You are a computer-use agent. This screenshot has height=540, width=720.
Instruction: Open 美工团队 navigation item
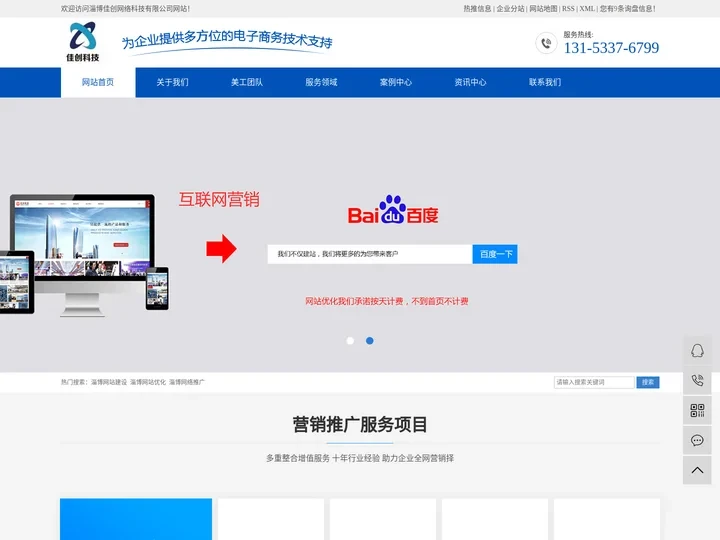[x=247, y=82]
